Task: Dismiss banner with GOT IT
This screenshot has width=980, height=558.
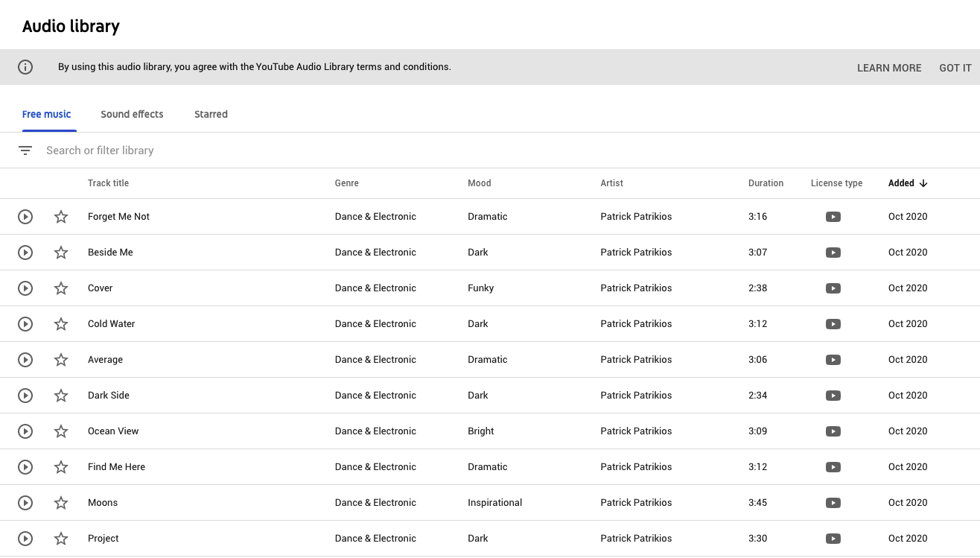Action: pyautogui.click(x=955, y=68)
